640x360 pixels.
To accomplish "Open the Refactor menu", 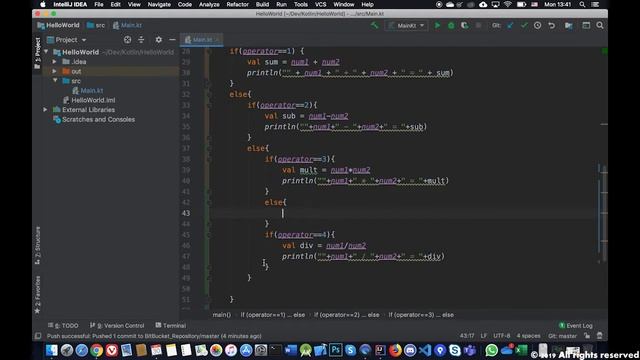I will pyautogui.click(x=238, y=4).
